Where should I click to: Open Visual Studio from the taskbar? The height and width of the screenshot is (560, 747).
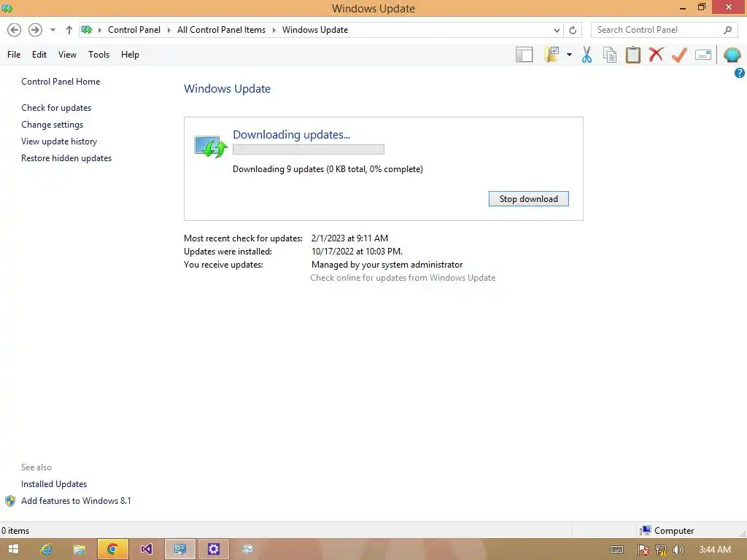click(x=146, y=549)
